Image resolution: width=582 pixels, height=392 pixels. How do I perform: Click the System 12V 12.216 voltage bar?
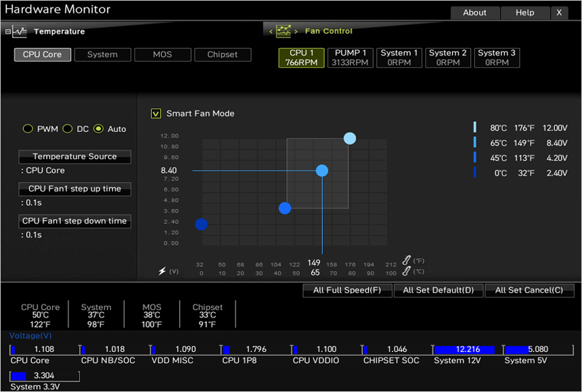pos(468,349)
